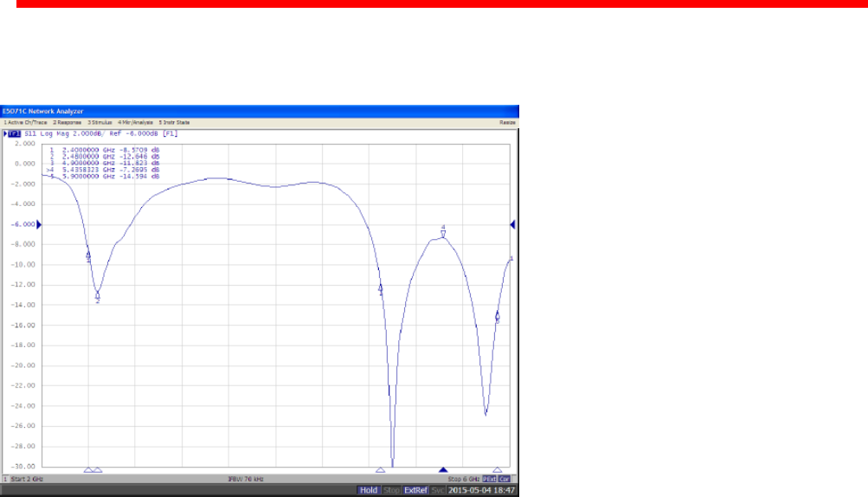
Task: Click the Log Mag format label
Action: pos(55,133)
